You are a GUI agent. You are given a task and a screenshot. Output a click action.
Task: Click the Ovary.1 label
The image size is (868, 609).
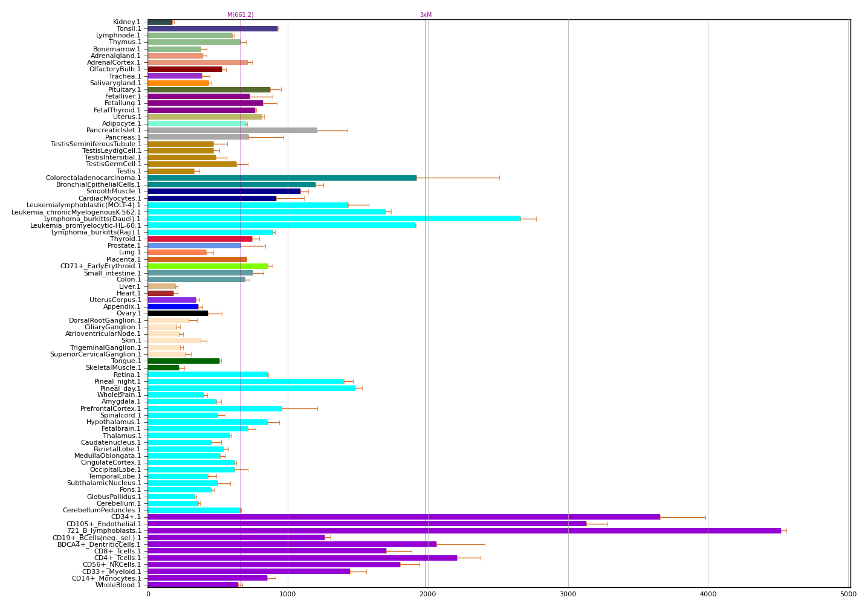129,313
